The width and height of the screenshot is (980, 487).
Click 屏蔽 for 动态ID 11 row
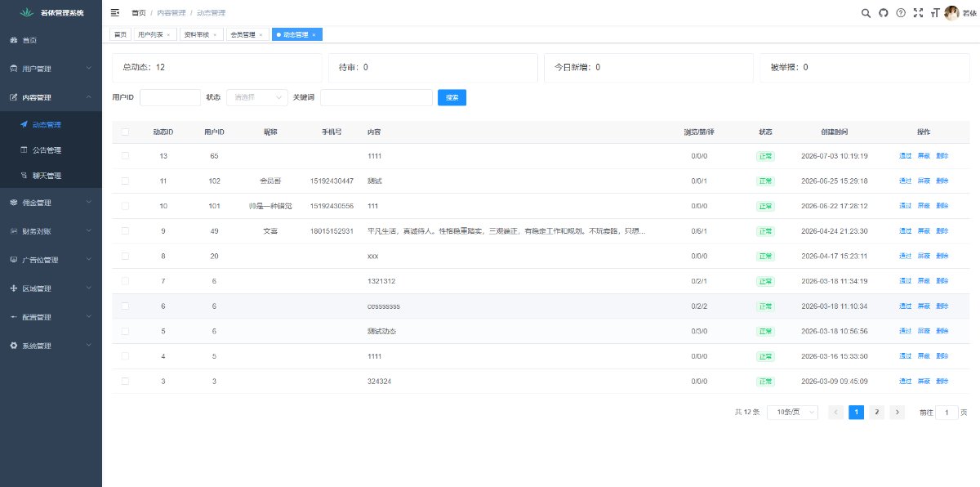924,181
